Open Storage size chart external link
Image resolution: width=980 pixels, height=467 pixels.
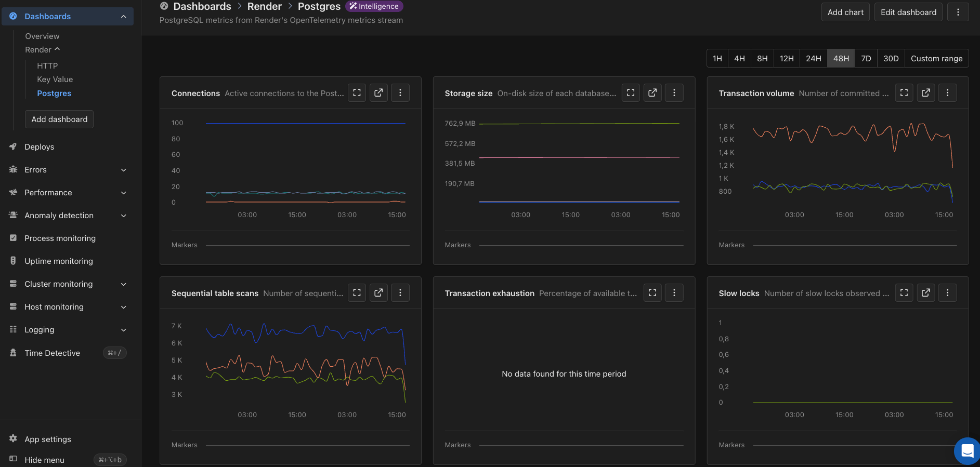[652, 92]
